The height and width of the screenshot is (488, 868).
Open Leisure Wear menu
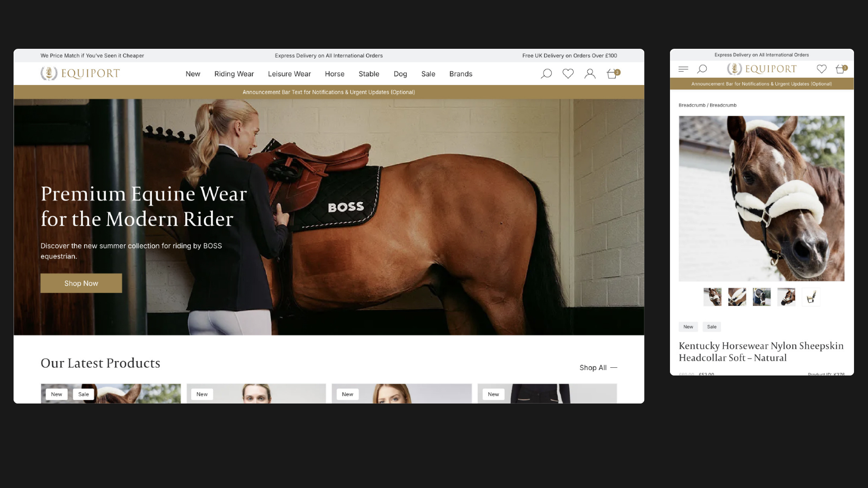pos(289,74)
